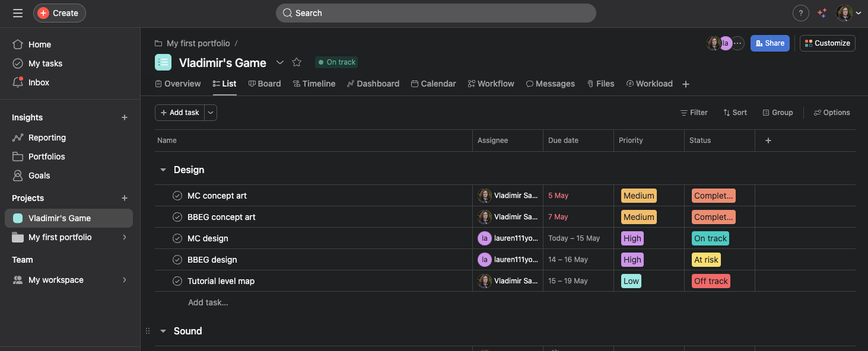Viewport: 868px width, 351px height.
Task: Open Inbox with the bell icon
Action: [18, 82]
